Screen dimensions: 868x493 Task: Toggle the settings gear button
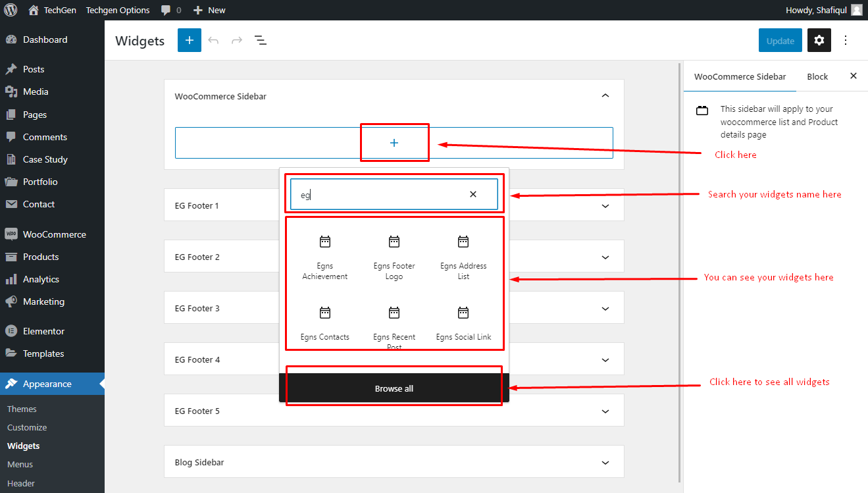point(819,40)
